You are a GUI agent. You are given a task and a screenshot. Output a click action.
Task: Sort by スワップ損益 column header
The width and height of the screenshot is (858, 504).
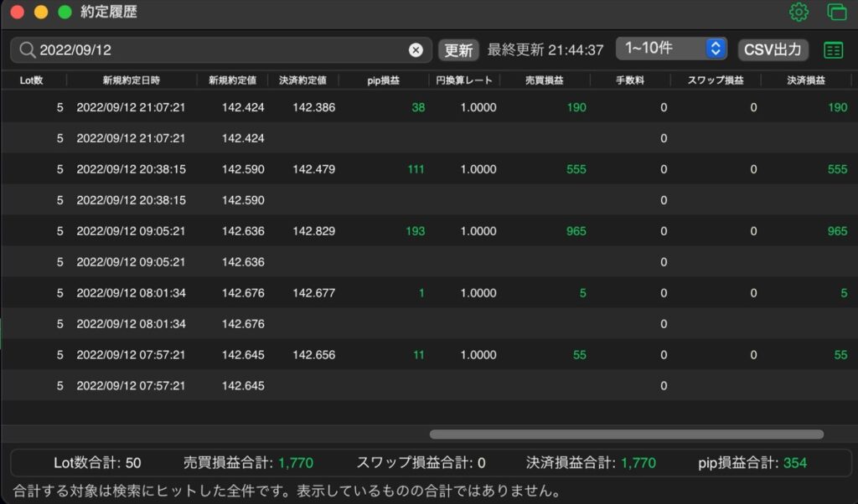716,80
